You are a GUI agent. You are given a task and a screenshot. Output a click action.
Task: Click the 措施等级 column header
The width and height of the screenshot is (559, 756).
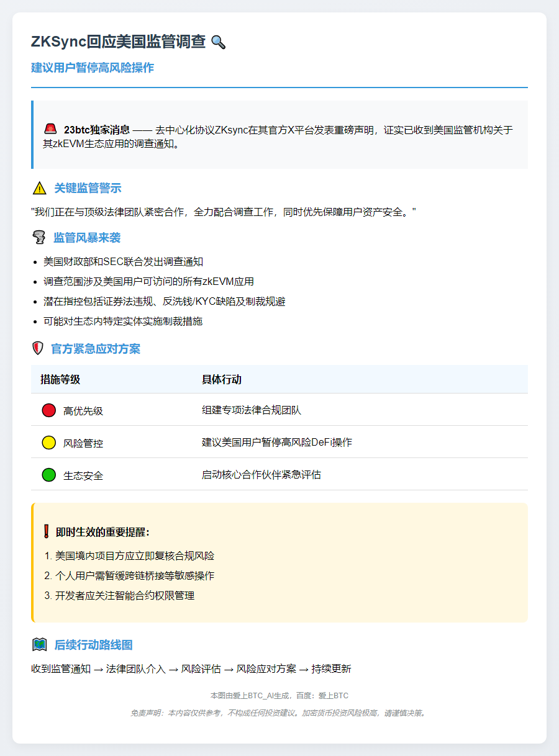tap(59, 379)
